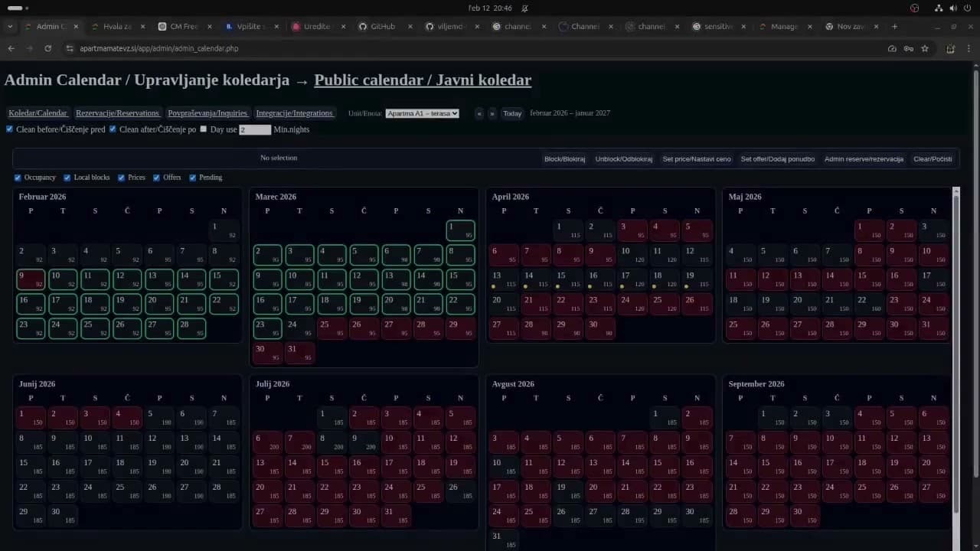Disable the Occupancy filter checkbox
This screenshot has width=980, height=551.
click(18, 177)
